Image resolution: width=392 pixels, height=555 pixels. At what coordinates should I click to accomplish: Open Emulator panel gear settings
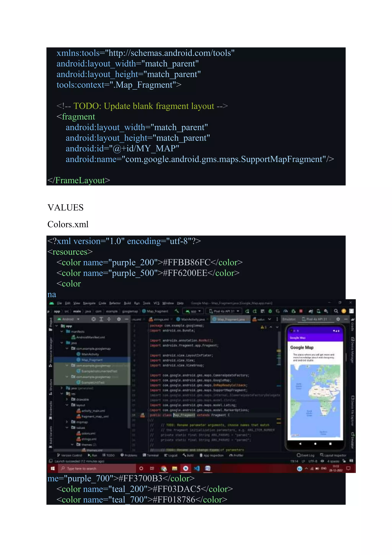tap(338, 319)
